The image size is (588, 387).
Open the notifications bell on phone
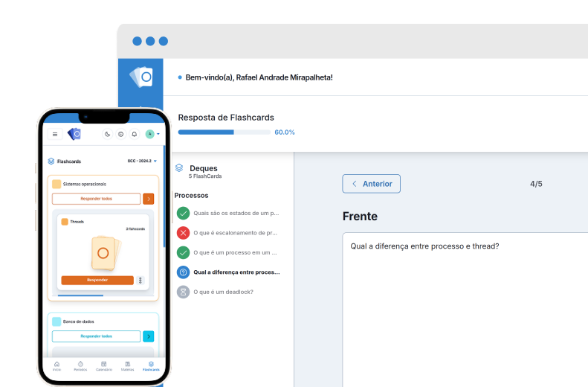point(134,134)
